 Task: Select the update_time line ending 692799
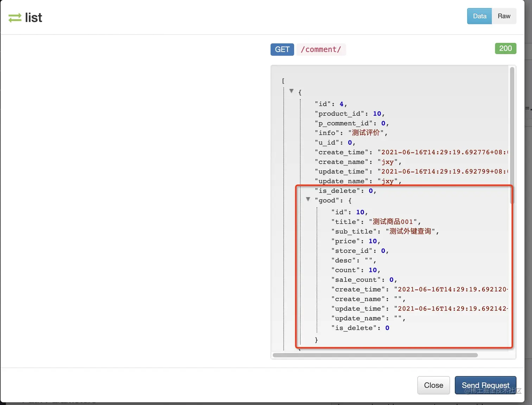411,172
